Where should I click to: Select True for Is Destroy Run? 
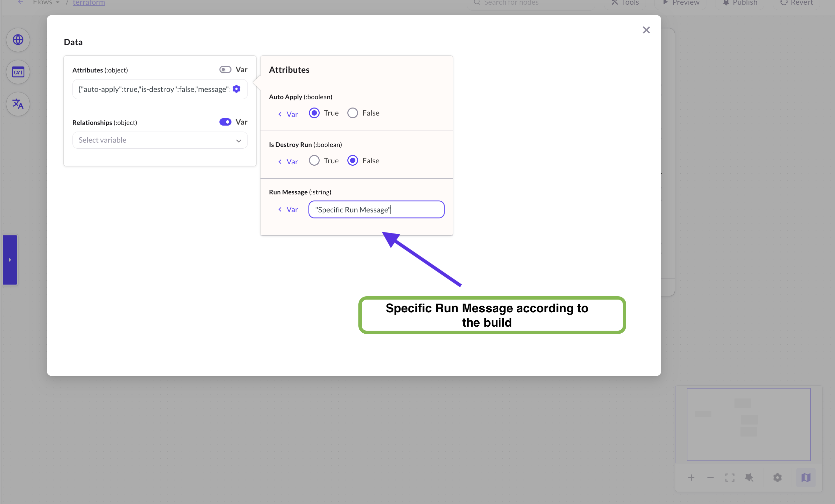pos(314,161)
